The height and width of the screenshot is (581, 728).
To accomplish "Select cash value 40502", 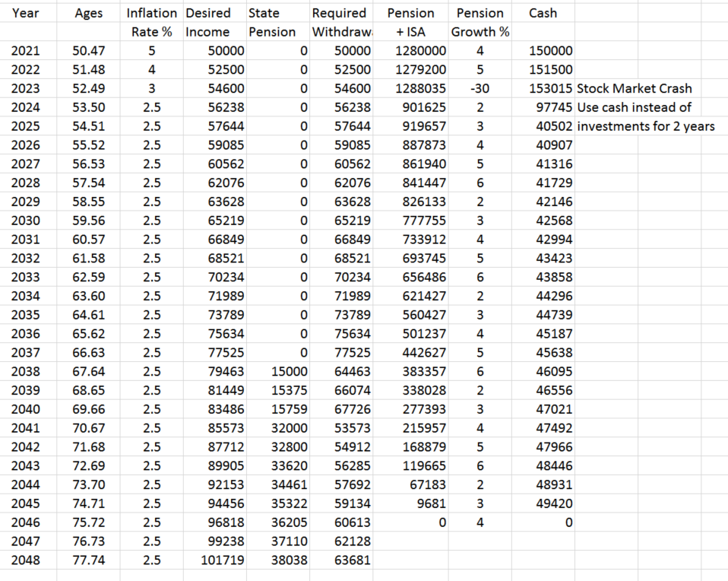I will (x=543, y=126).
